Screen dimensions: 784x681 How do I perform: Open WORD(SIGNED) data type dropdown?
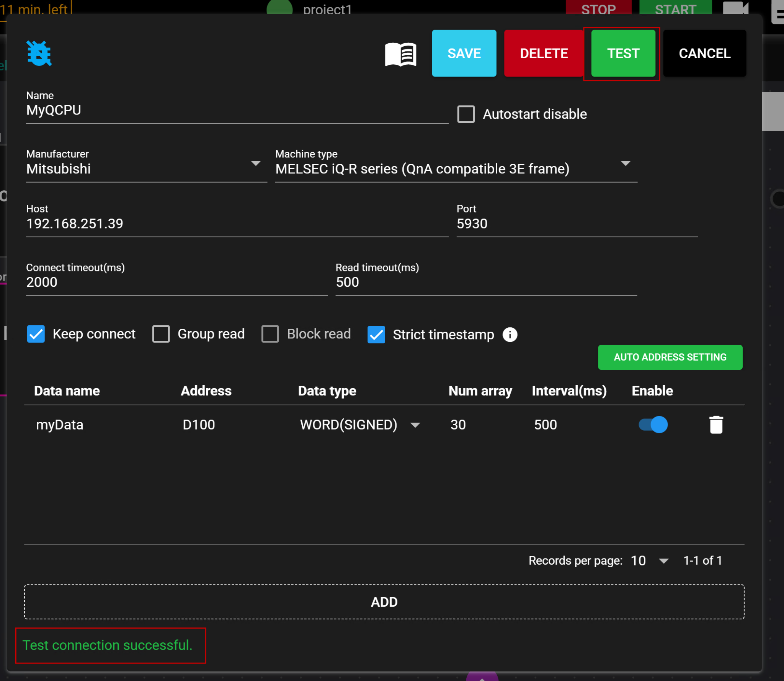[x=415, y=425]
